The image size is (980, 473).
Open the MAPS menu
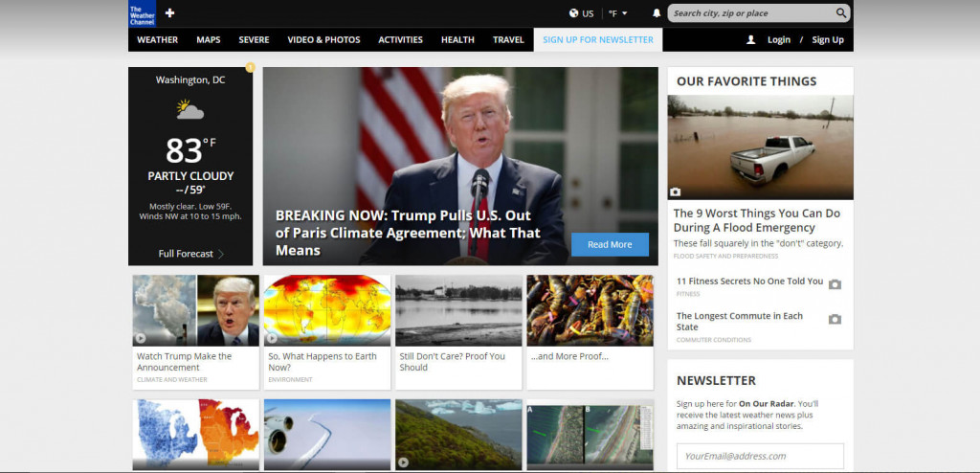[208, 39]
